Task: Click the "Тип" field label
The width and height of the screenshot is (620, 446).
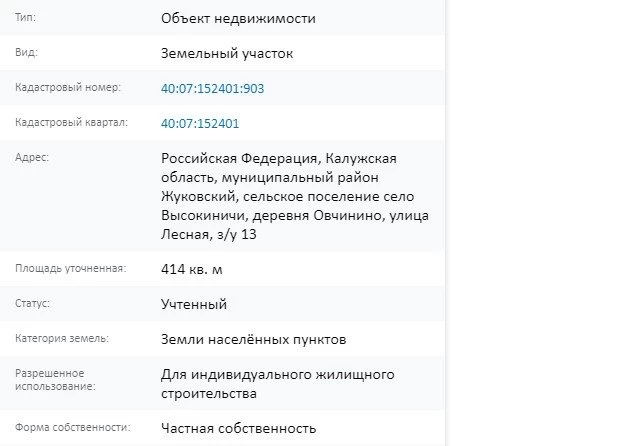Action: pyautogui.click(x=25, y=18)
